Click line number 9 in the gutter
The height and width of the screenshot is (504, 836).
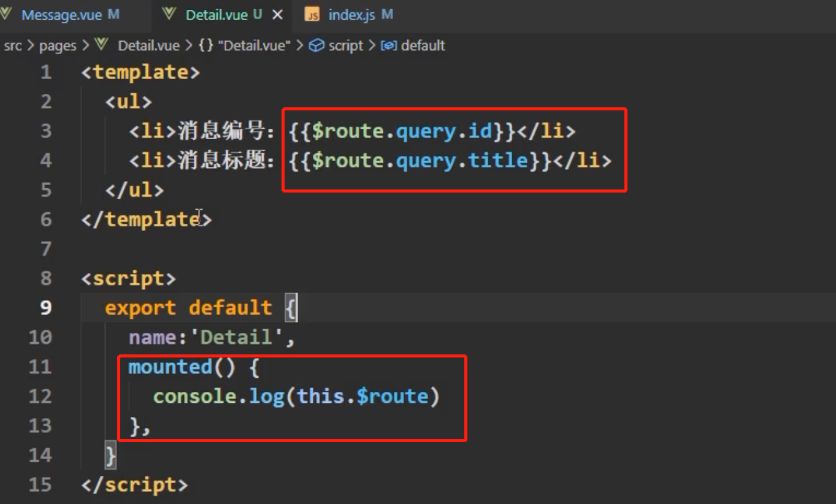46,308
